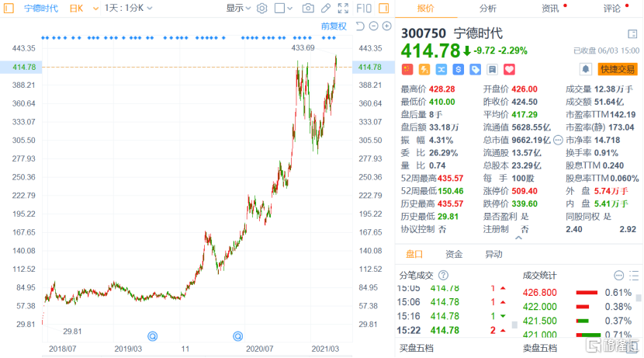Viewport: 644px width, 358px height.
Task: Select the 盘口 tab
Action: point(414,254)
